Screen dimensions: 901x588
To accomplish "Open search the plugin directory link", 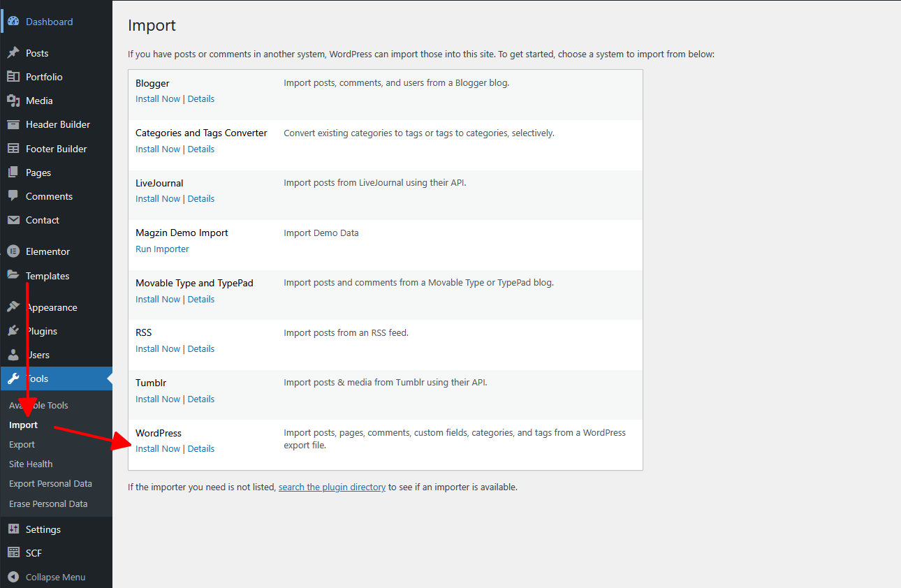I will [332, 487].
